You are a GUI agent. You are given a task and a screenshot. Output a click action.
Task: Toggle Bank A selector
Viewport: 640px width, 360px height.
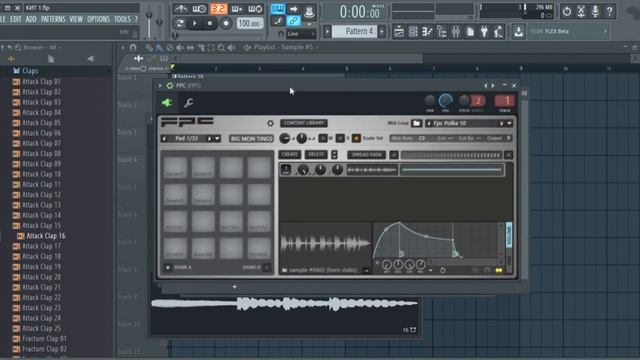click(x=167, y=267)
